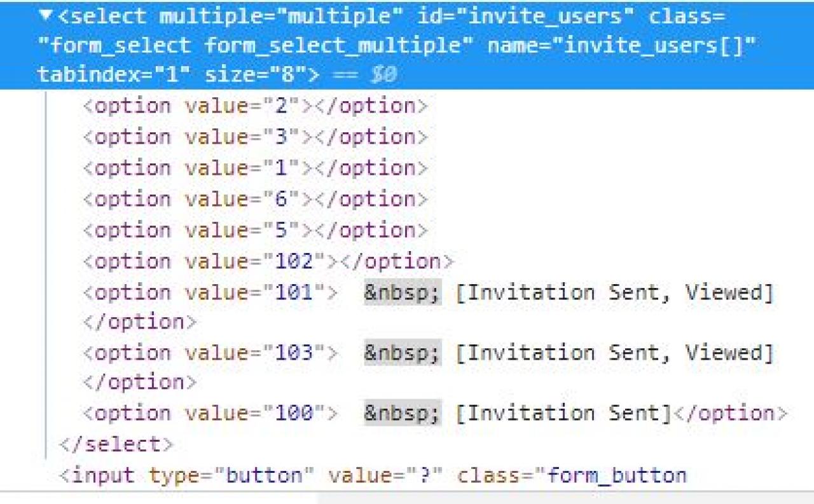The width and height of the screenshot is (814, 504).
Task: Click the closing </select> tag
Action: [115, 444]
